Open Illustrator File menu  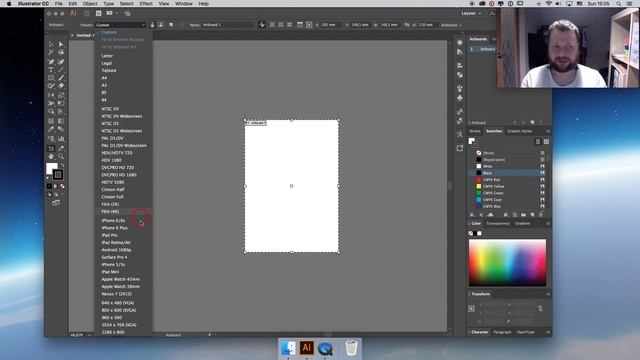click(59, 4)
